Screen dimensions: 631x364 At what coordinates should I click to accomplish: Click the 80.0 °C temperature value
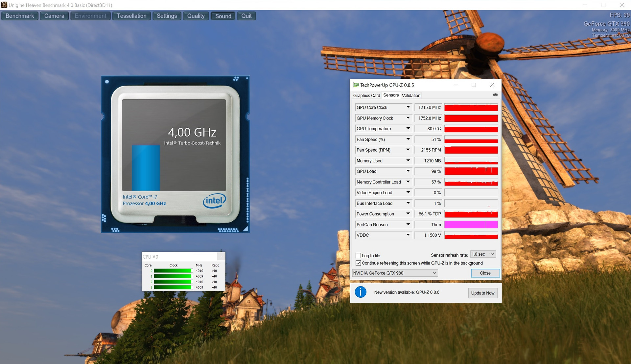click(429, 129)
